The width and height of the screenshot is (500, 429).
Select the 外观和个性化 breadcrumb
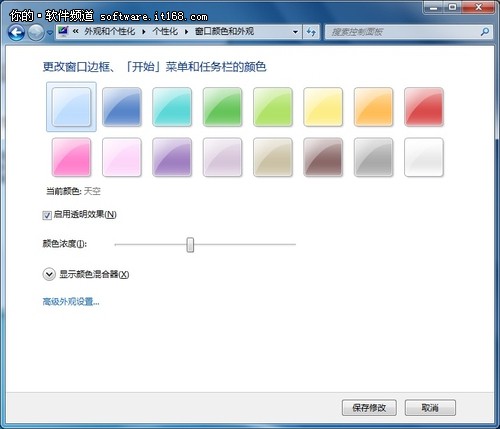point(109,32)
